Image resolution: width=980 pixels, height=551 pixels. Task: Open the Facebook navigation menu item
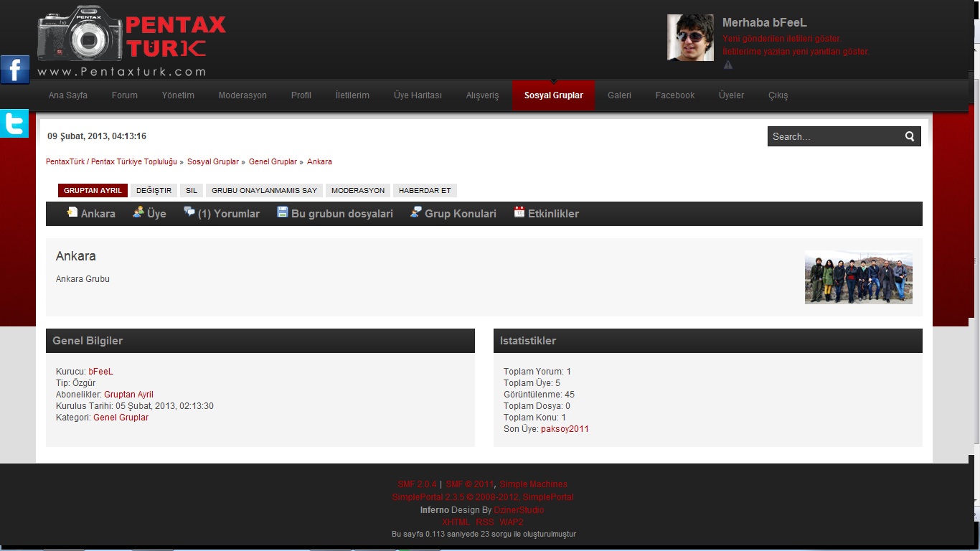pos(675,95)
